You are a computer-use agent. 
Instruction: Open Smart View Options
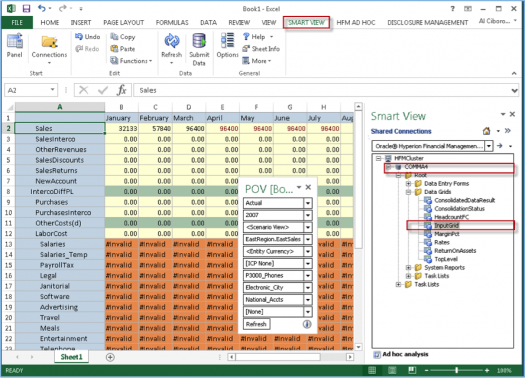tap(227, 46)
